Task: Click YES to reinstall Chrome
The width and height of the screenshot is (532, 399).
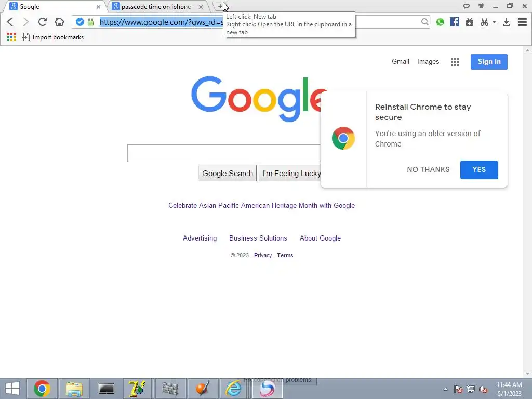Action: pyautogui.click(x=479, y=170)
